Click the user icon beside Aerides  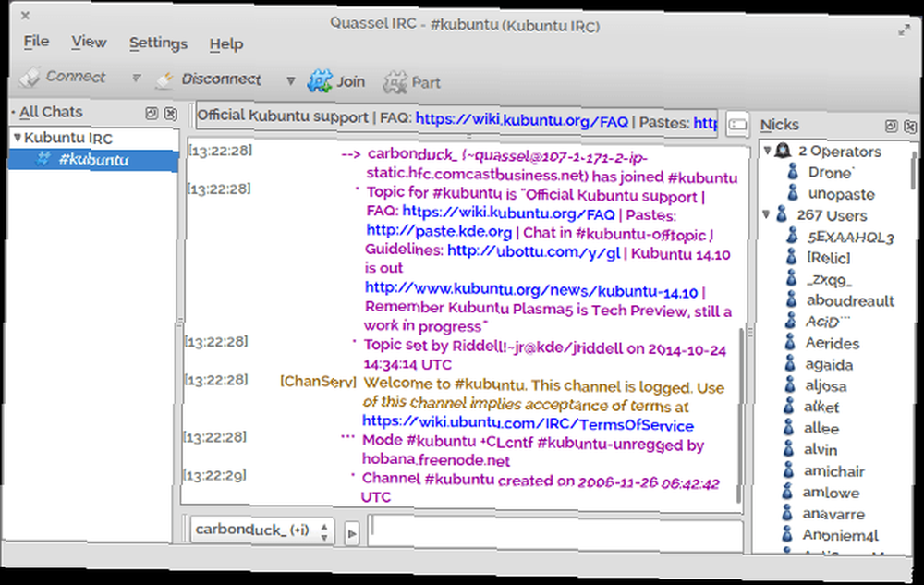tap(790, 342)
